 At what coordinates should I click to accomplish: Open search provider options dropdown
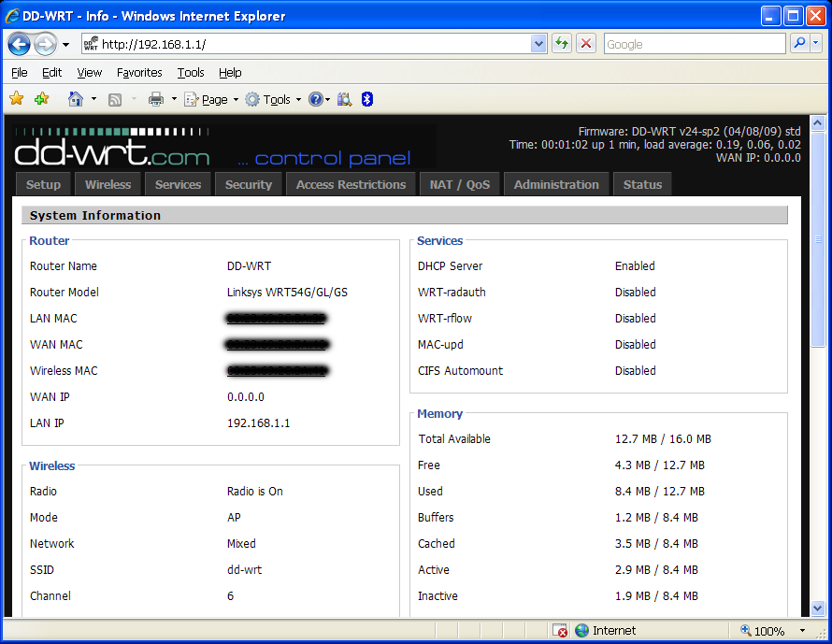tap(817, 44)
